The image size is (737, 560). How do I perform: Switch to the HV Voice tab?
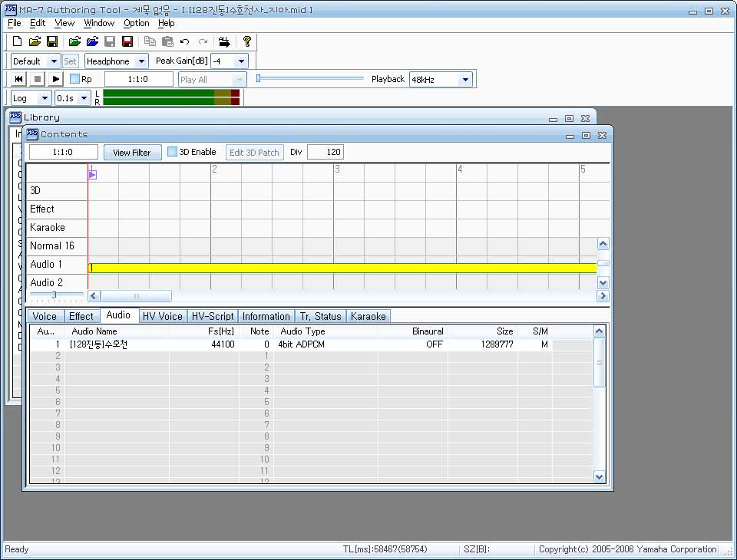pyautogui.click(x=163, y=316)
